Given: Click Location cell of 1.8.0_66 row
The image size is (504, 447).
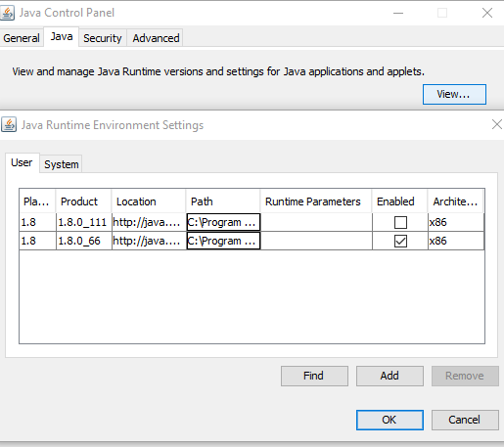Looking at the screenshot, I should point(149,241).
